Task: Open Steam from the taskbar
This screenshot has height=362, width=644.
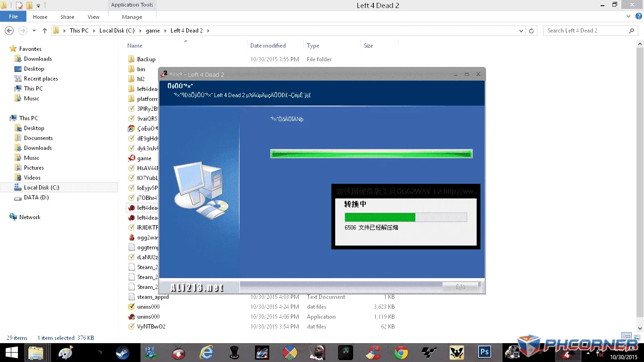Action: 123,353
